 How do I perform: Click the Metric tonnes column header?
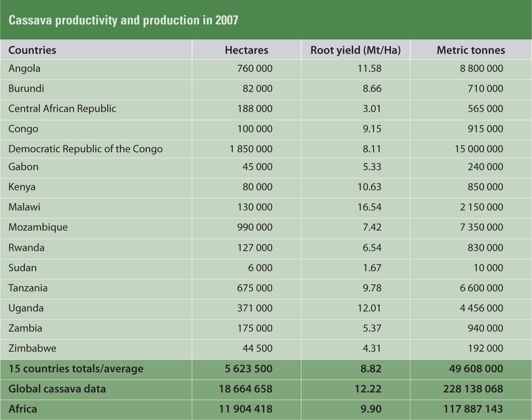471,50
